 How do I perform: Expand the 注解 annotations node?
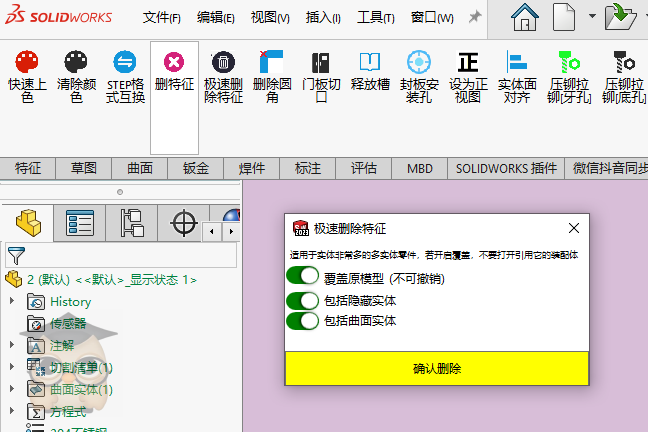tap(12, 344)
